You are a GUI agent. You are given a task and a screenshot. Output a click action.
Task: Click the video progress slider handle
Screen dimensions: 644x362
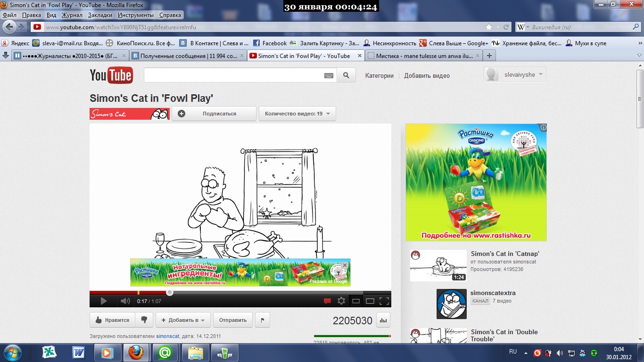[x=170, y=293]
